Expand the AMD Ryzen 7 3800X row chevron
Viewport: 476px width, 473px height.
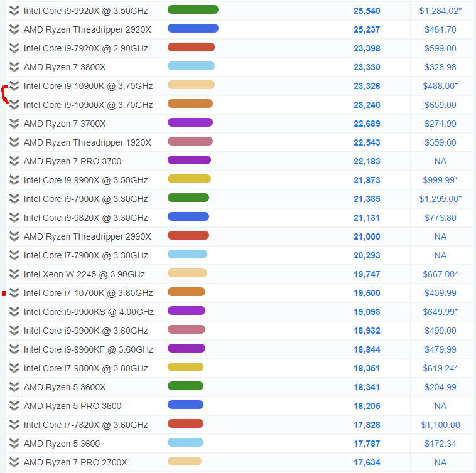click(14, 67)
